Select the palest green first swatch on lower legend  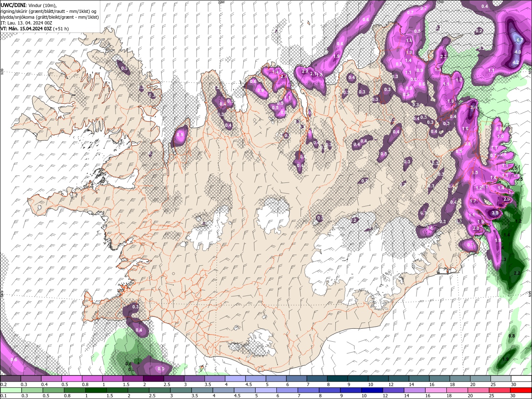pos(10,390)
